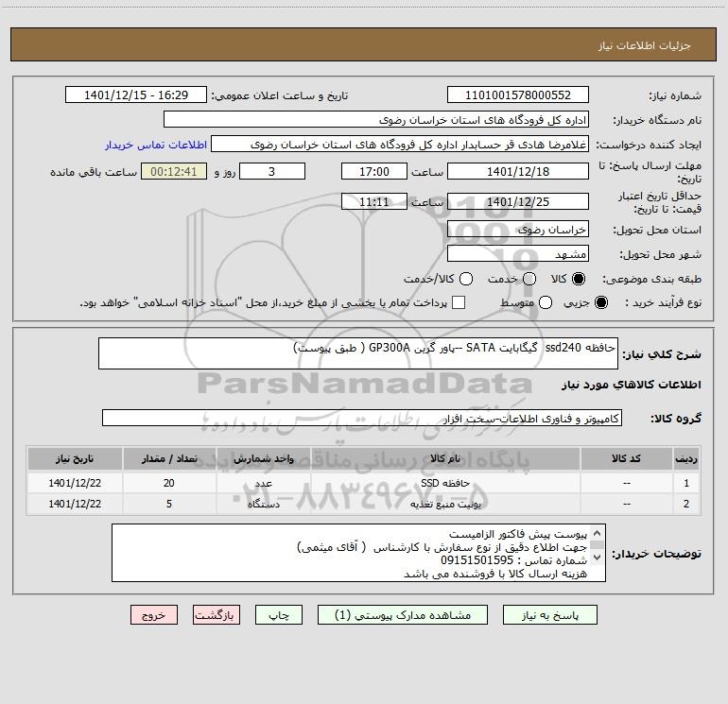Click the نام کالا column header
The width and height of the screenshot is (728, 704).
(445, 458)
